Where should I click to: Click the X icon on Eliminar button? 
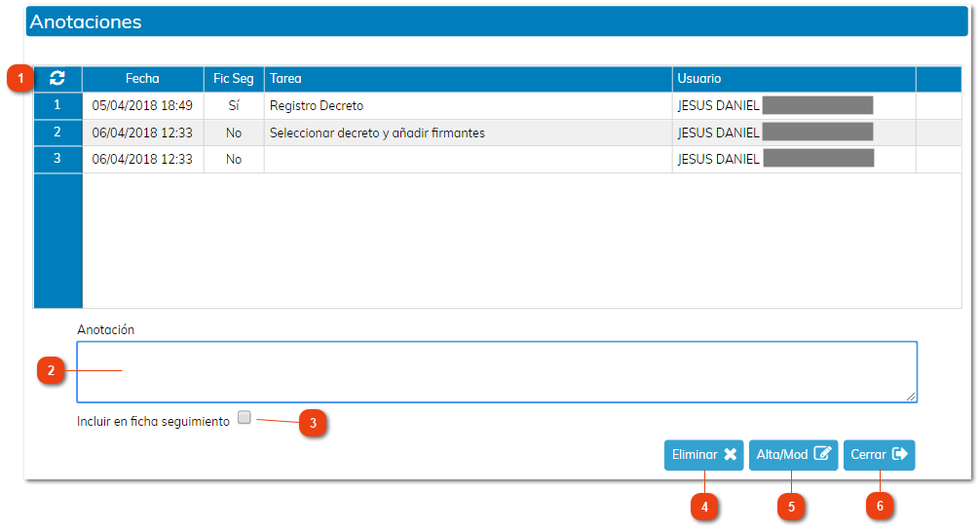(x=731, y=455)
